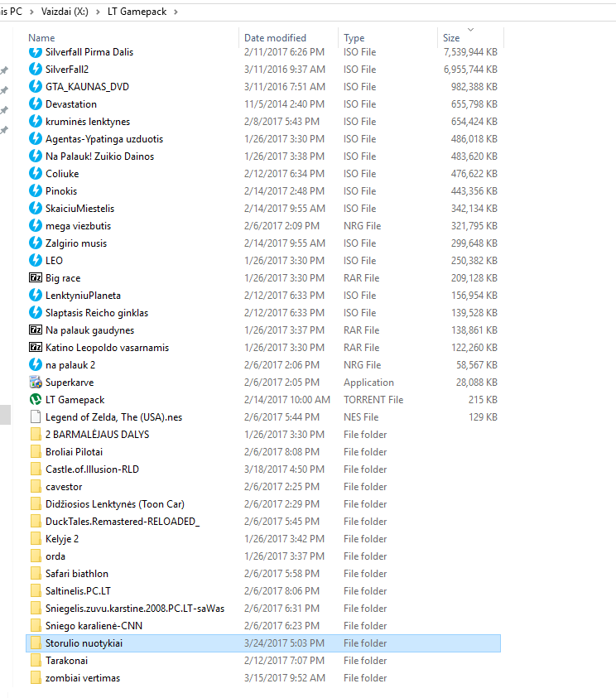The height and width of the screenshot is (698, 616).
Task: Click the 3/18/2017 4:50 PM date cell
Action: click(284, 469)
